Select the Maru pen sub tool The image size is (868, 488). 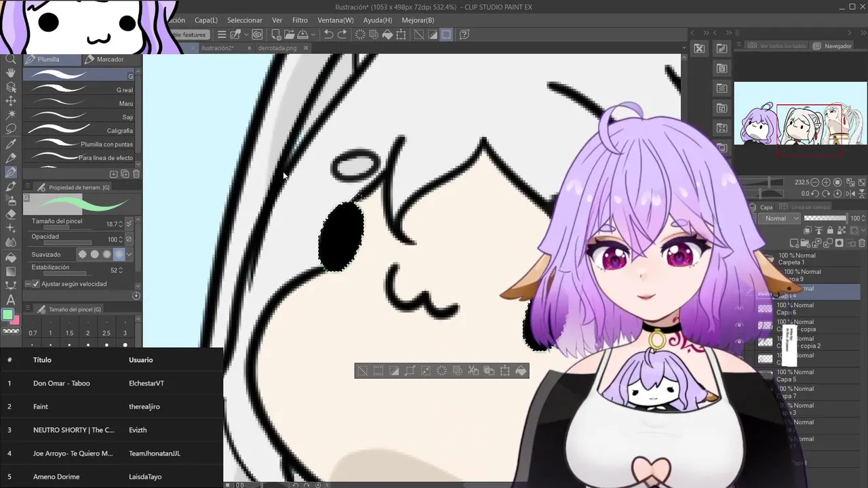point(80,103)
